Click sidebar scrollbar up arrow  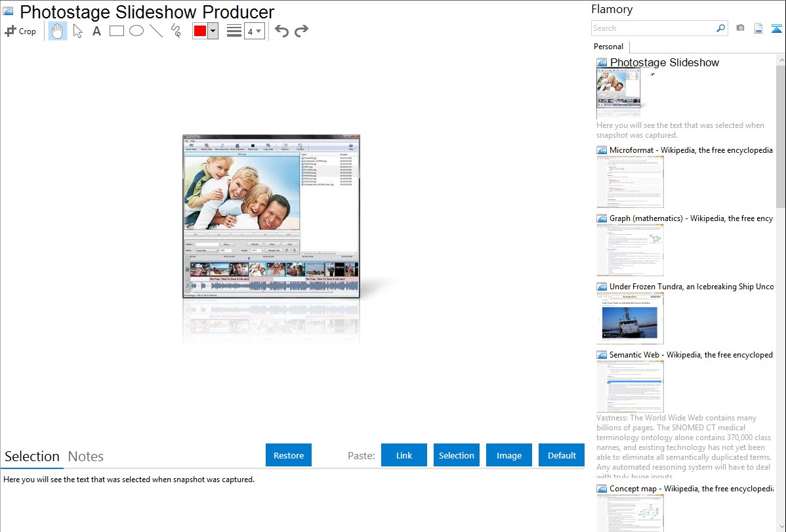point(781,60)
